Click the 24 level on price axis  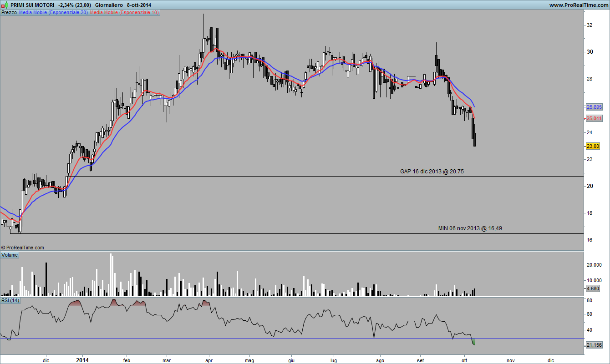click(x=589, y=132)
